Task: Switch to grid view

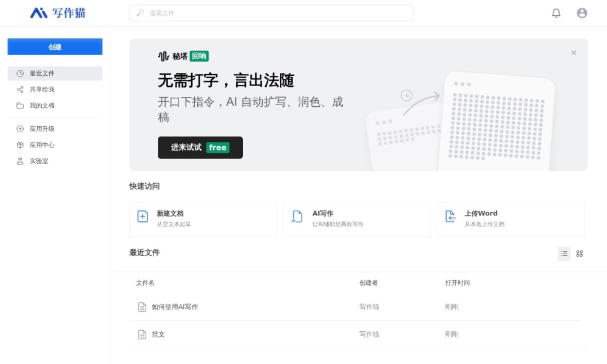Action: 580,254
